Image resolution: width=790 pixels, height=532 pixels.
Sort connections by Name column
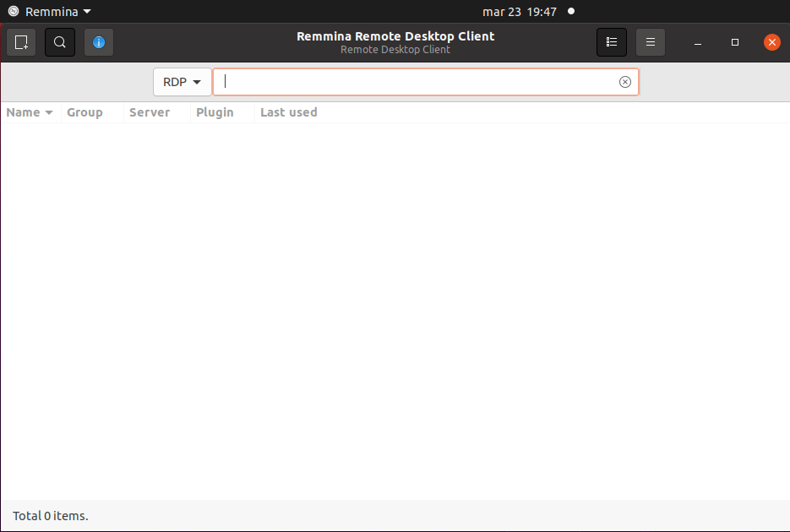[x=30, y=112]
